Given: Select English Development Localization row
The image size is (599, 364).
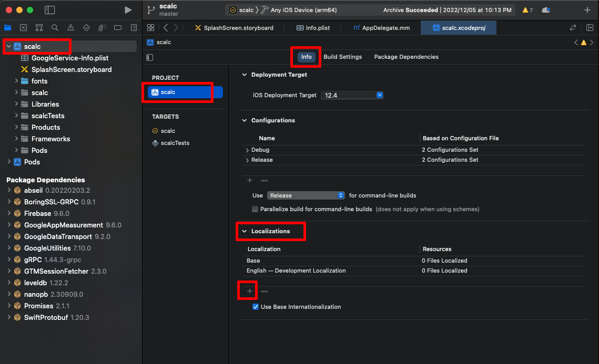Looking at the screenshot, I should tap(413, 271).
